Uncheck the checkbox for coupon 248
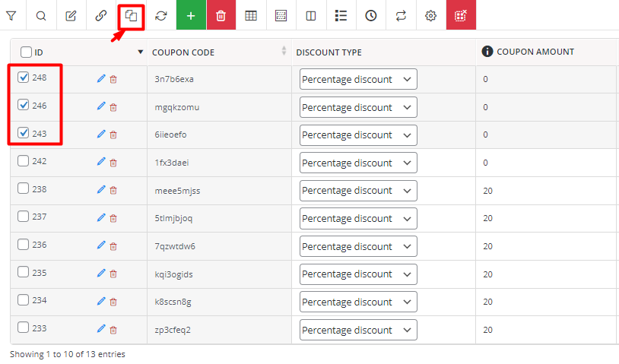 pos(24,77)
